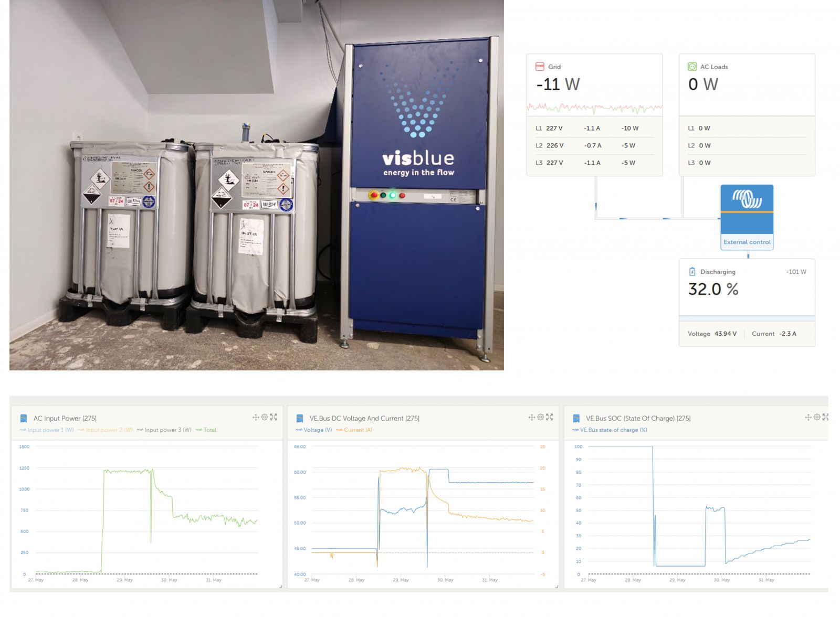
Task: Click the AC Input Power widget device icon
Action: (23, 418)
